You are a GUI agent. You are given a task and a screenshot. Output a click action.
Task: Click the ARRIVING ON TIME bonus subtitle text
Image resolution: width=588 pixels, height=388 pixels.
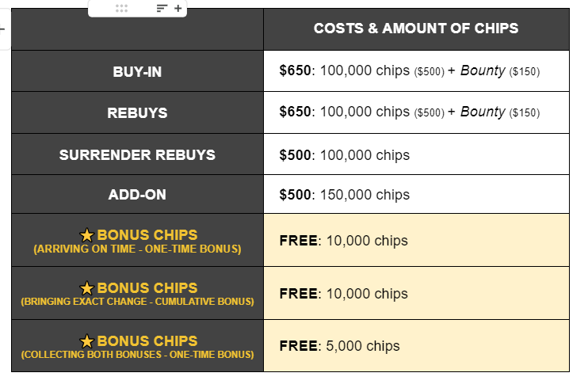pyautogui.click(x=137, y=249)
